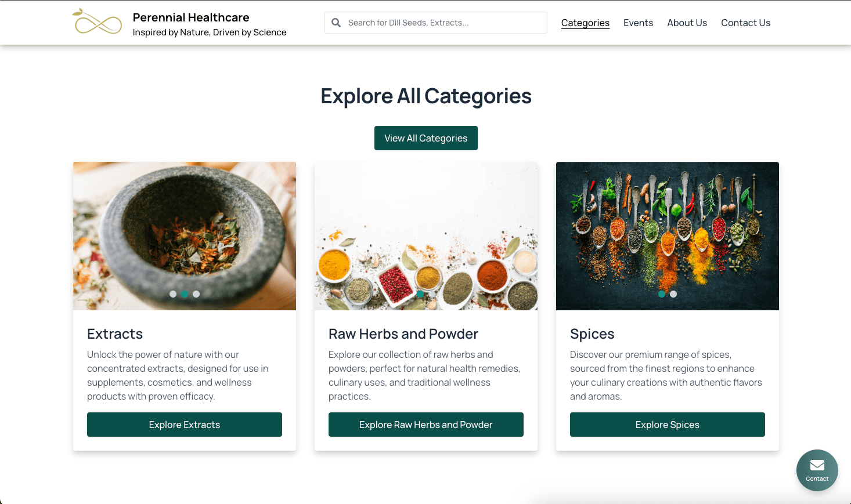
Task: Click Explore Raw Herbs and Powder button
Action: (426, 425)
